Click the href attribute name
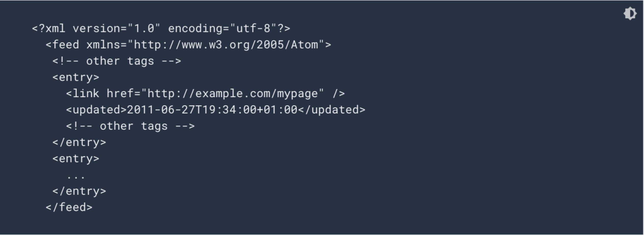The width and height of the screenshot is (644, 235). click(120, 94)
